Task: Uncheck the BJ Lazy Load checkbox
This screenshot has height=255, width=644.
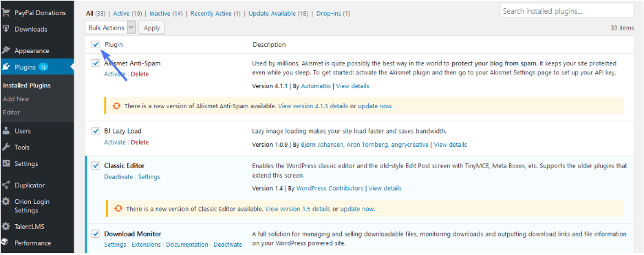Action: [x=96, y=131]
